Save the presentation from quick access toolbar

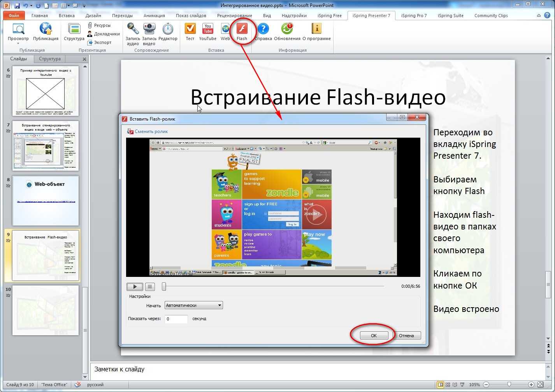(x=17, y=5)
